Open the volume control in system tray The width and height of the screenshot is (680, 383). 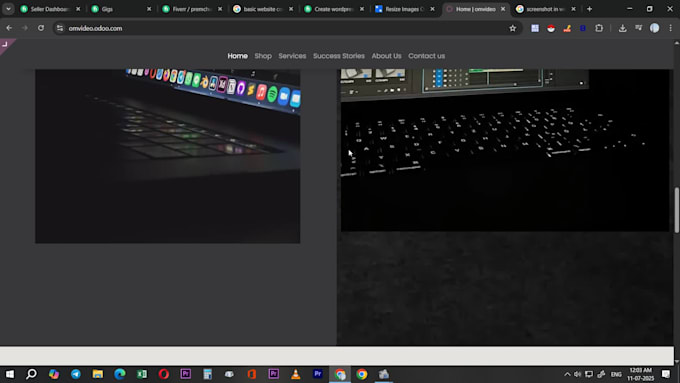click(x=578, y=374)
